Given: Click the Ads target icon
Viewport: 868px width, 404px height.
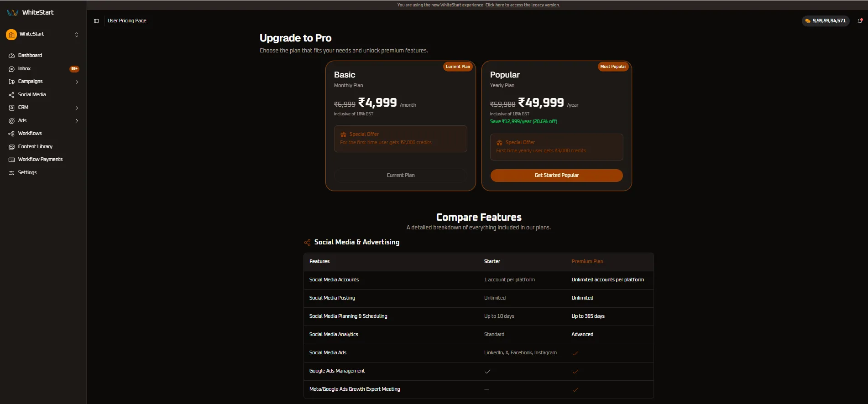Looking at the screenshot, I should [x=12, y=121].
